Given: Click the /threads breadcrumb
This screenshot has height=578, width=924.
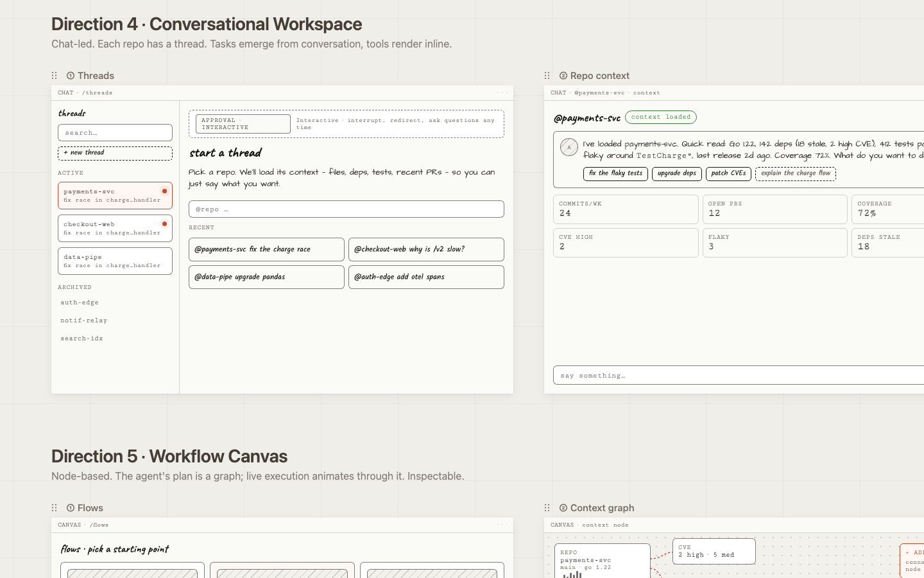Looking at the screenshot, I should [97, 92].
